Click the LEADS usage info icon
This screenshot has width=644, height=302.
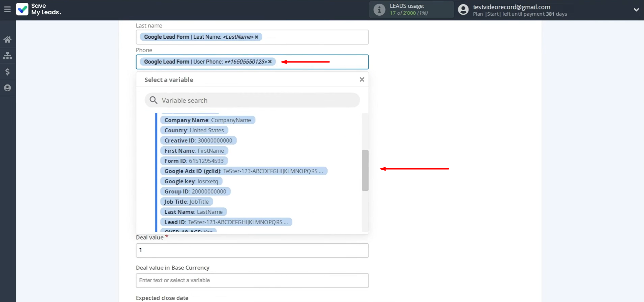[x=379, y=10]
